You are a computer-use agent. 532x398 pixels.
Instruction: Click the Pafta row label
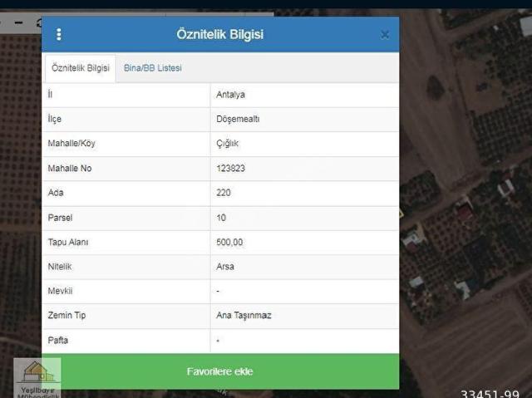pyautogui.click(x=58, y=340)
